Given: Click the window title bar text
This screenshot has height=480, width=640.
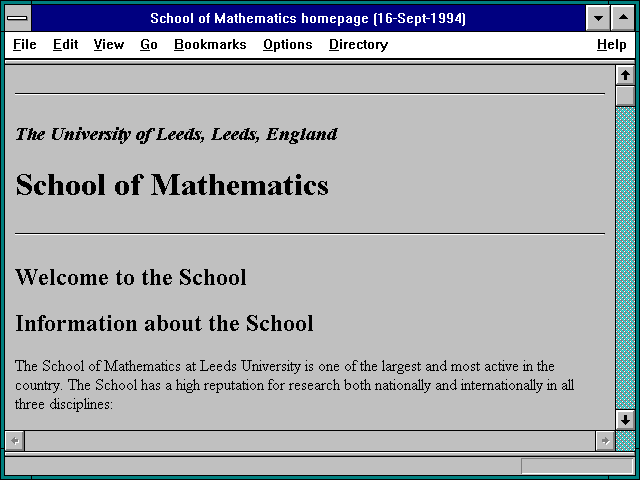Looking at the screenshot, I should (x=308, y=18).
